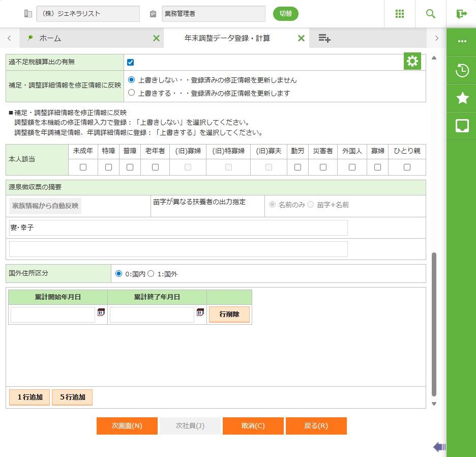Open the apps grid menu icon
The width and height of the screenshot is (476, 457).
pyautogui.click(x=400, y=14)
